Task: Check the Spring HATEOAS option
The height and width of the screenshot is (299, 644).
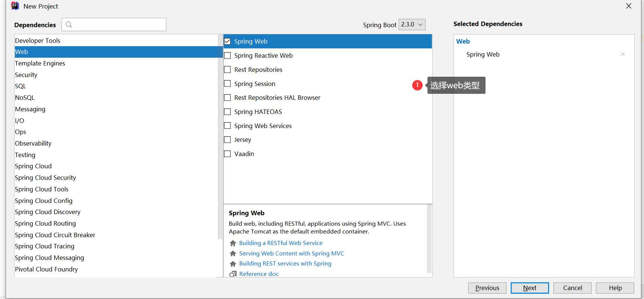Action: (227, 112)
